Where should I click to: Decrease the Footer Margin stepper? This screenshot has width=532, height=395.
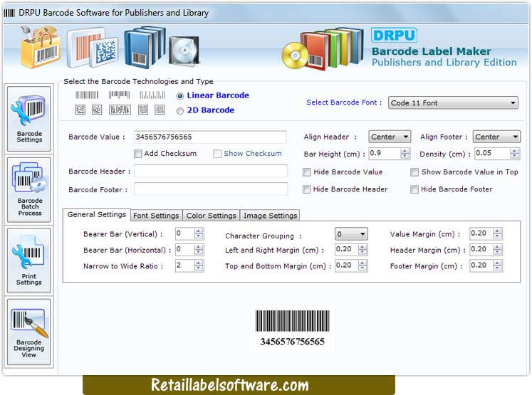pos(497,268)
